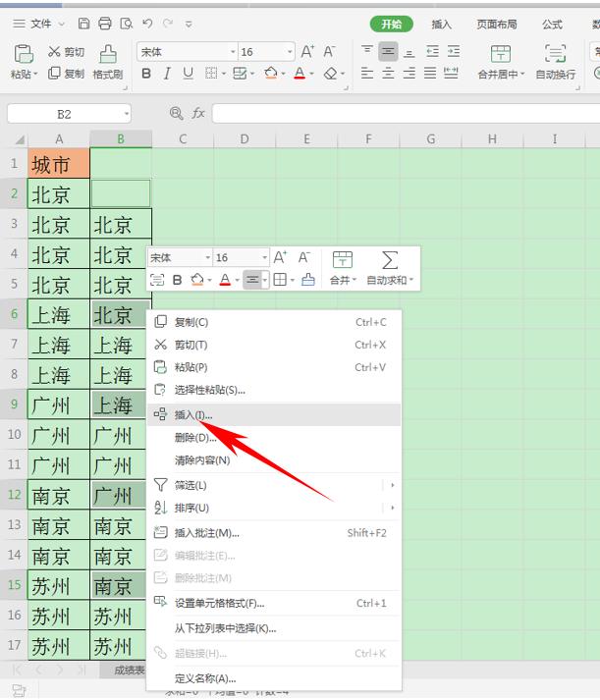
Task: Choose Insert (插入) in context menu
Action: [274, 414]
